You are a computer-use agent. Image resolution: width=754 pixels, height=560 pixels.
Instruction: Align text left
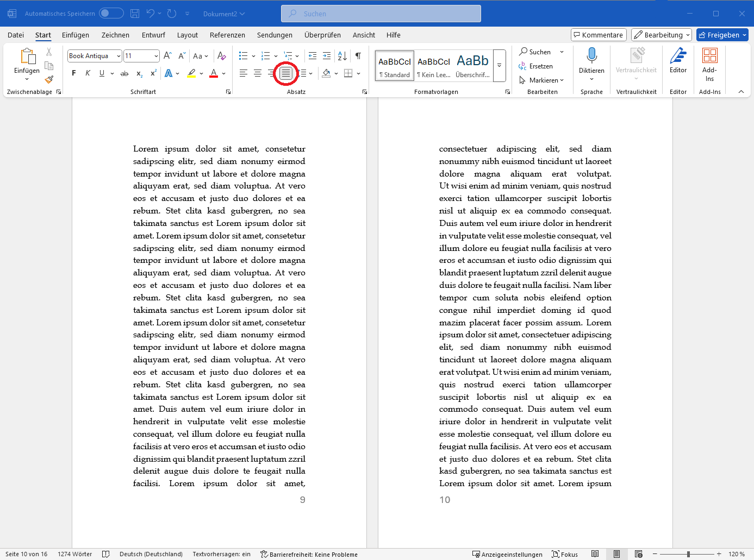tap(244, 73)
